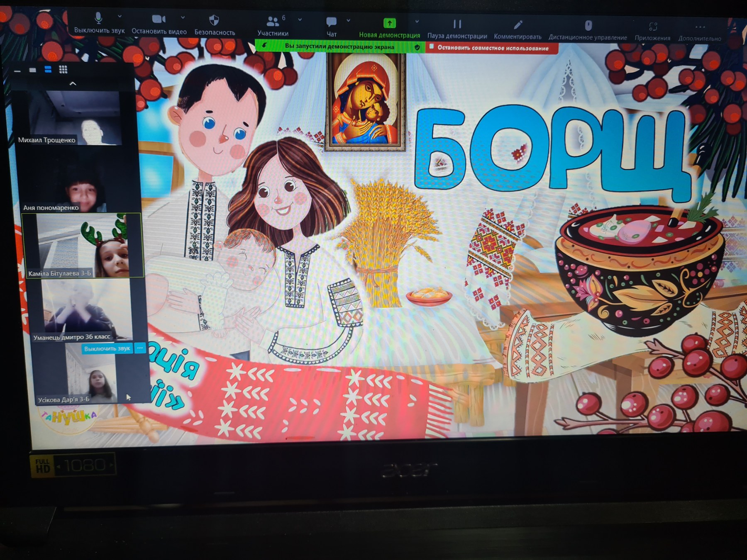Open the Чат chat panel
Viewport: 747px width, 560px height.
coord(331,22)
